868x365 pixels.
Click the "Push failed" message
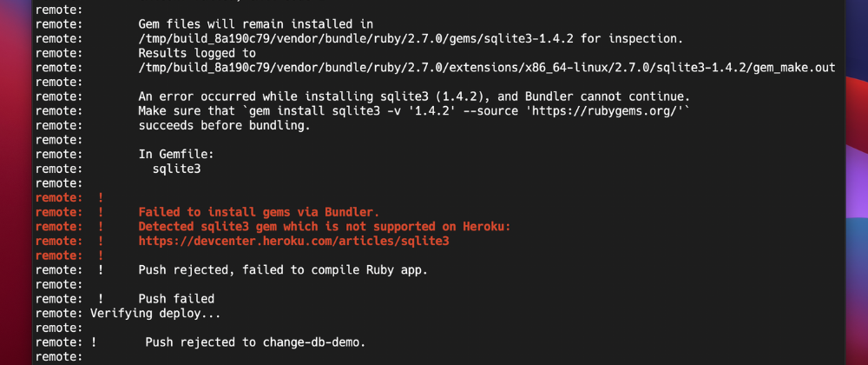tap(176, 299)
